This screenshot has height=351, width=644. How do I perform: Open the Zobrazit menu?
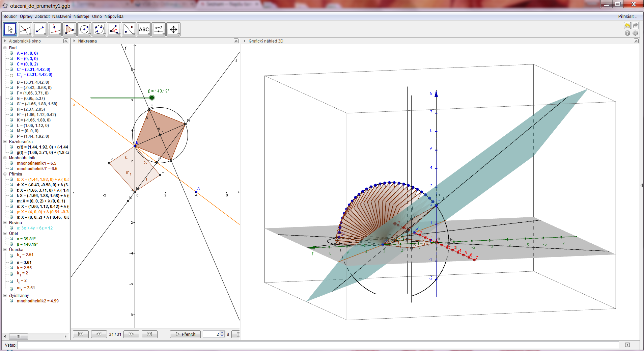tap(42, 17)
